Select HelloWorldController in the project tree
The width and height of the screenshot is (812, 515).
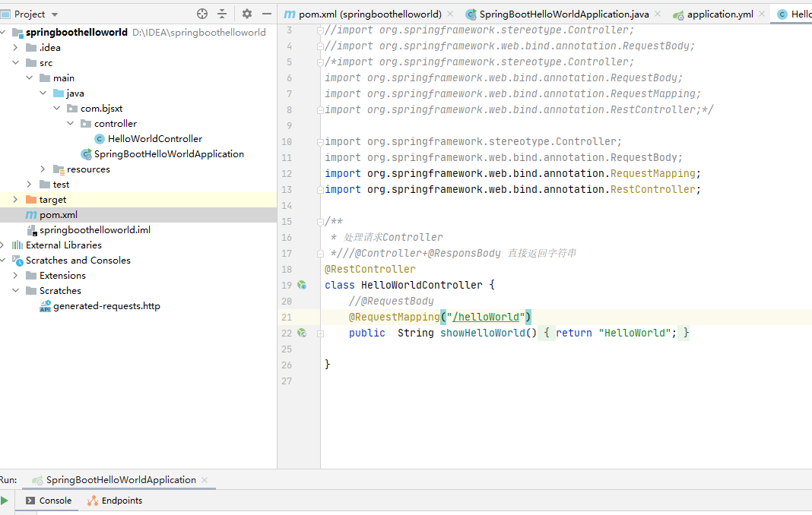[155, 139]
